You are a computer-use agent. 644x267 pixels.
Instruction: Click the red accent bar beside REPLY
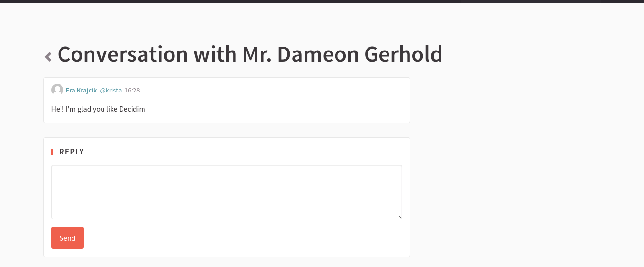[x=52, y=152]
